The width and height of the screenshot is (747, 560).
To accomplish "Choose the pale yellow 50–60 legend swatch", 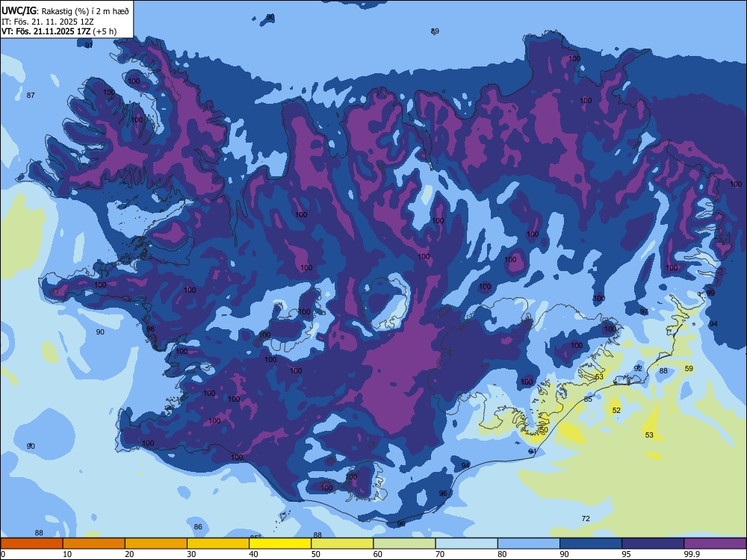I will (x=342, y=544).
